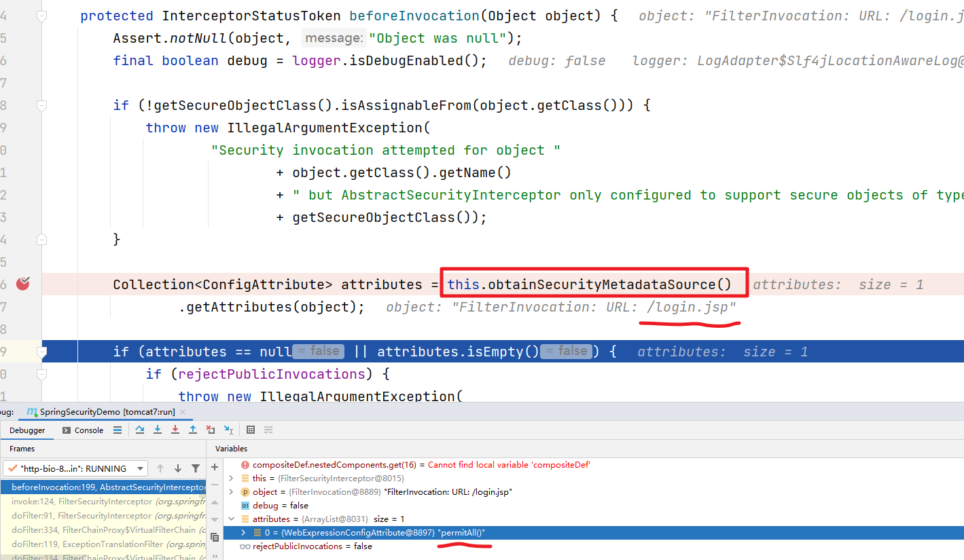
Task: Move the watch up in Variables panel
Action: (215, 502)
